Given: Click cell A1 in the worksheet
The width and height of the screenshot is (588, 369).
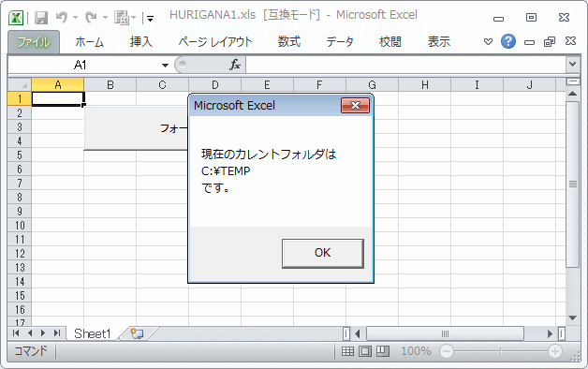Looking at the screenshot, I should 58,99.
